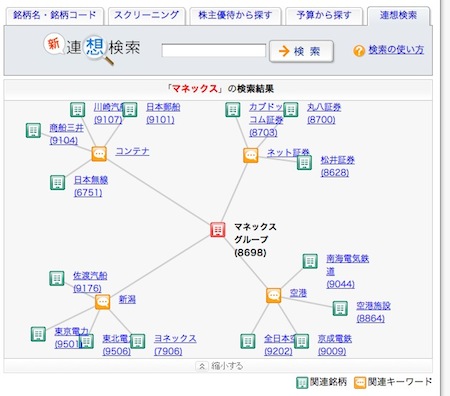The height and width of the screenshot is (396, 450).
Task: Click the 関連キーワード legend entry
Action: point(393,382)
